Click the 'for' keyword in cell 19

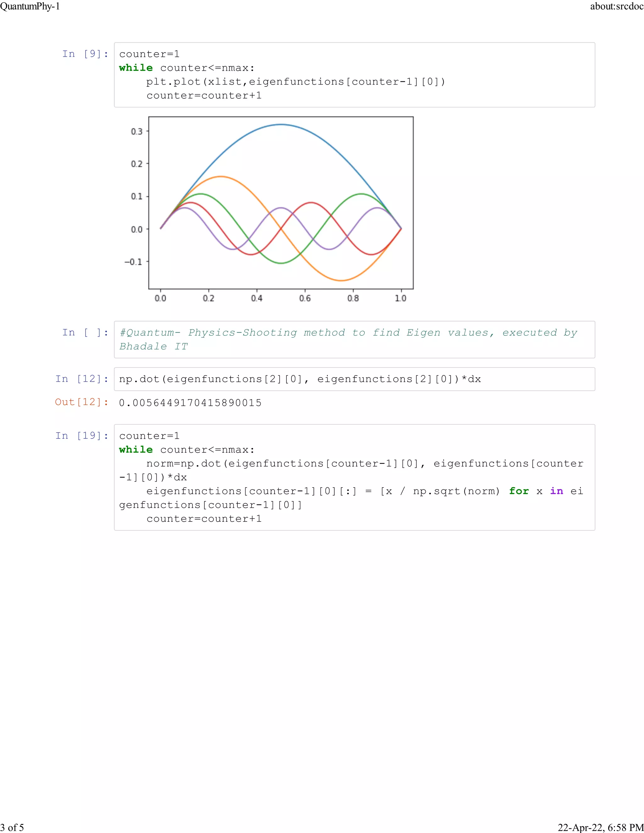tap(519, 491)
